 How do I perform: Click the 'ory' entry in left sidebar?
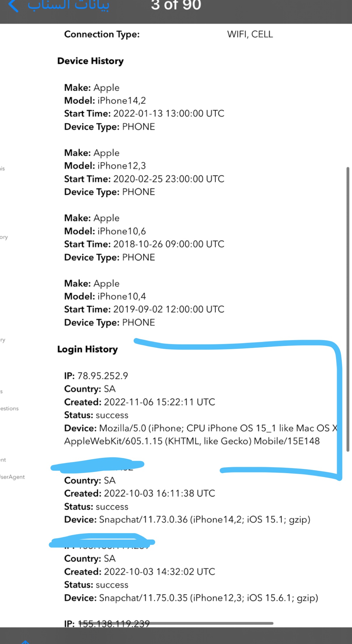point(4,237)
